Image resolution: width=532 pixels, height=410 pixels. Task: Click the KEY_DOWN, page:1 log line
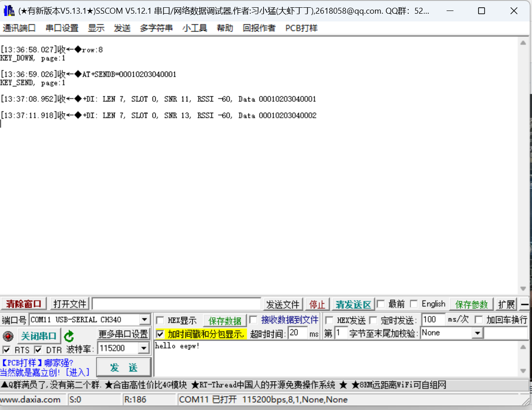[x=32, y=58]
